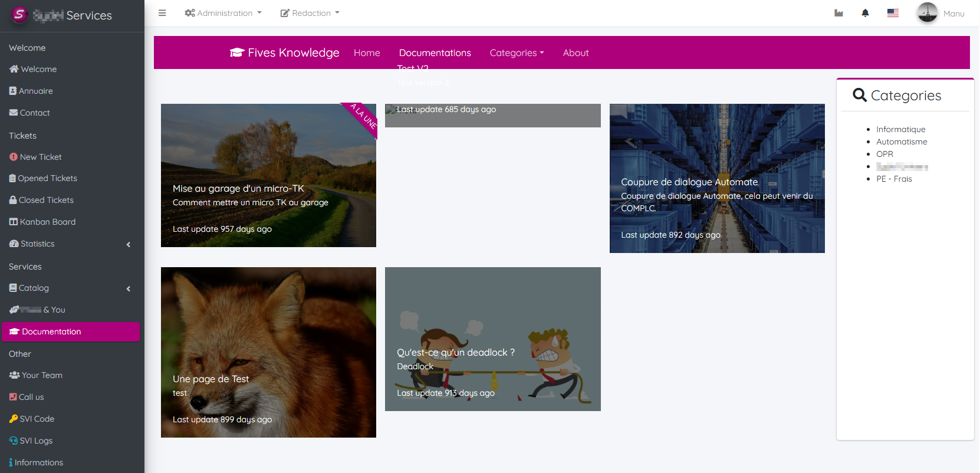
Task: Select Documentation in the sidebar
Action: pos(71,331)
